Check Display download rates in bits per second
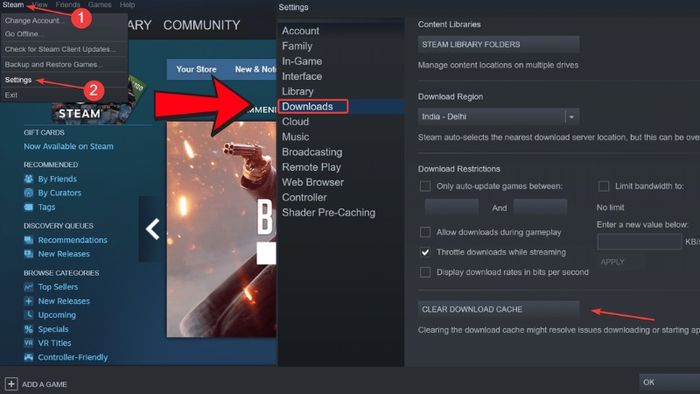 point(425,272)
